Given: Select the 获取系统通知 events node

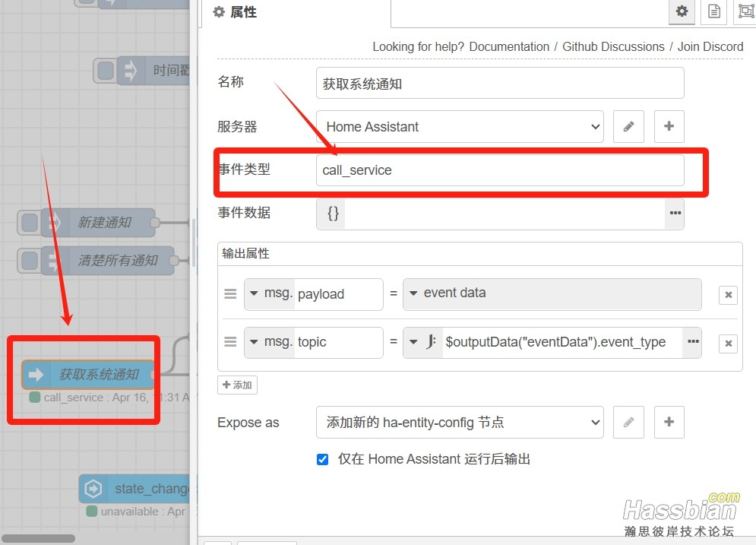Looking at the screenshot, I should pyautogui.click(x=88, y=374).
